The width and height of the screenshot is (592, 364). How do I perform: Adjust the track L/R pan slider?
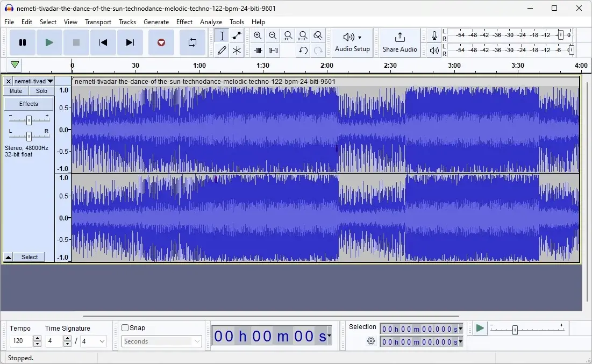click(29, 136)
